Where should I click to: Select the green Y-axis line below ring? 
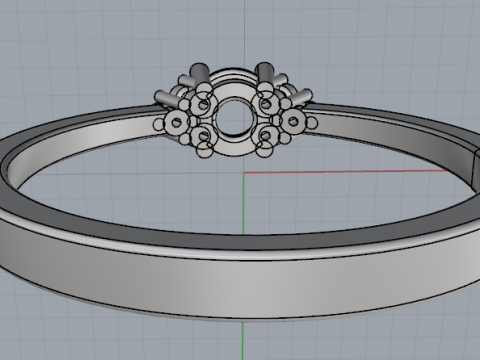(x=243, y=341)
